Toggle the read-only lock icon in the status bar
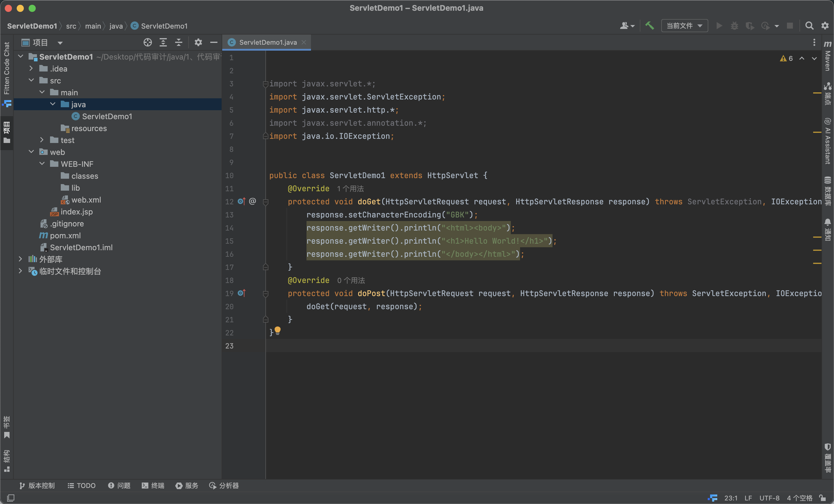 point(822,497)
